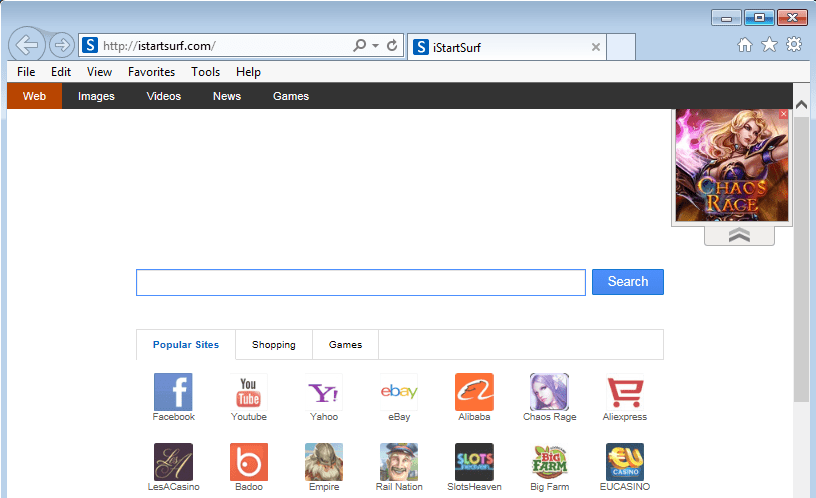Go back with the browser Back arrow

[x=27, y=45]
